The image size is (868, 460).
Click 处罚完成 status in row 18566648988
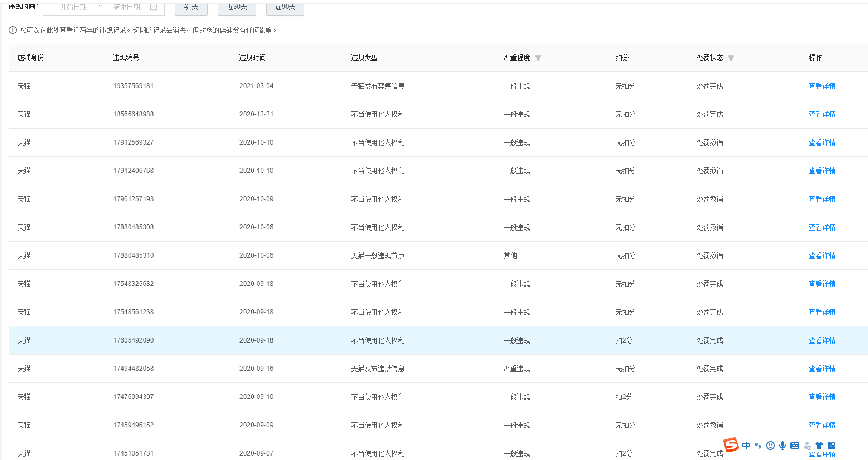[x=709, y=114]
